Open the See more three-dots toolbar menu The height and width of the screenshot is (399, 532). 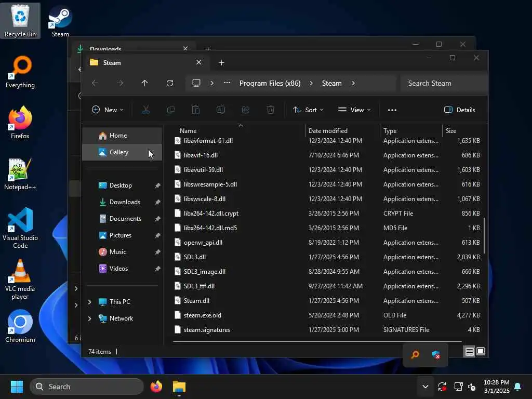(392, 110)
